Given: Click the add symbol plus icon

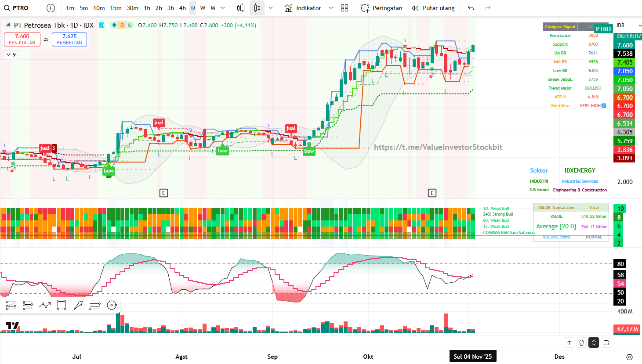Looking at the screenshot, I should pos(51,8).
